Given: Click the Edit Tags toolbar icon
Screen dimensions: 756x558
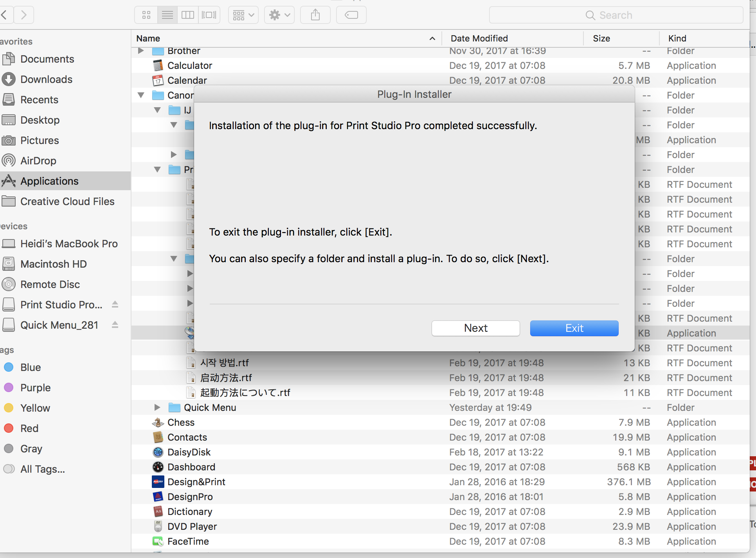Looking at the screenshot, I should tap(351, 15).
